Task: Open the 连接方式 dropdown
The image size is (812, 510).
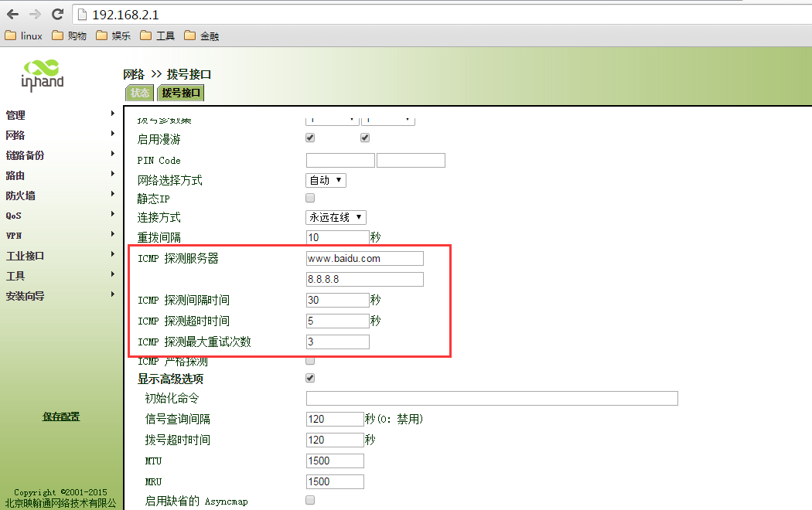Action: [x=336, y=218]
